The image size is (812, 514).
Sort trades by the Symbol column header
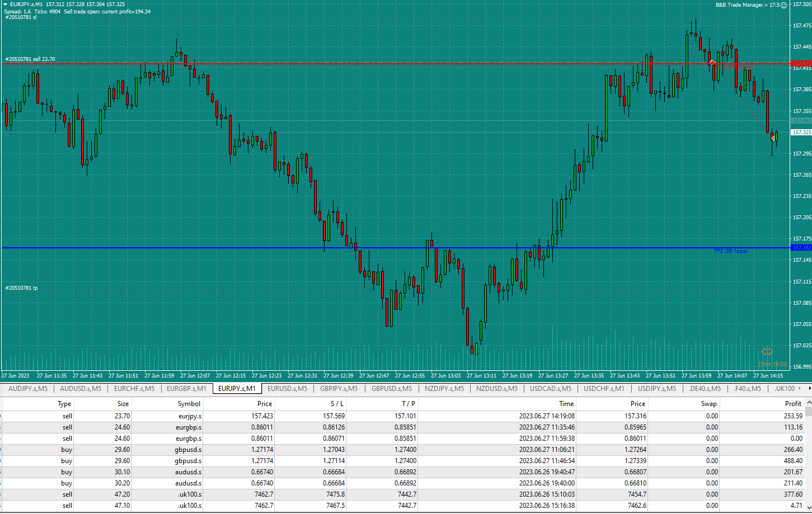pyautogui.click(x=167, y=403)
